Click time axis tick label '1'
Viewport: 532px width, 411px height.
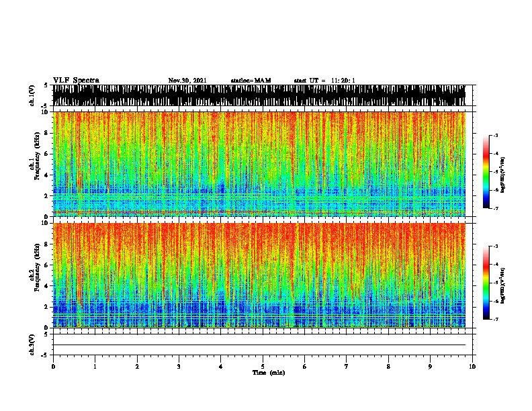pyautogui.click(x=95, y=367)
